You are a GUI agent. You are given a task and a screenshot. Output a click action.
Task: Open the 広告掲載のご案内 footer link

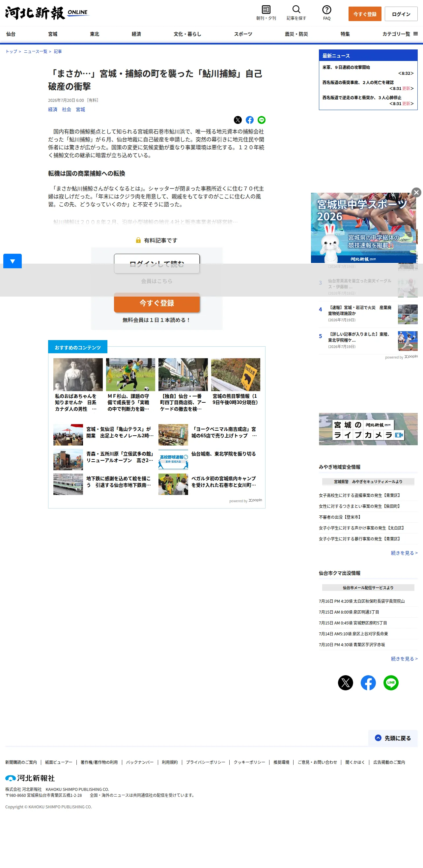[389, 762]
